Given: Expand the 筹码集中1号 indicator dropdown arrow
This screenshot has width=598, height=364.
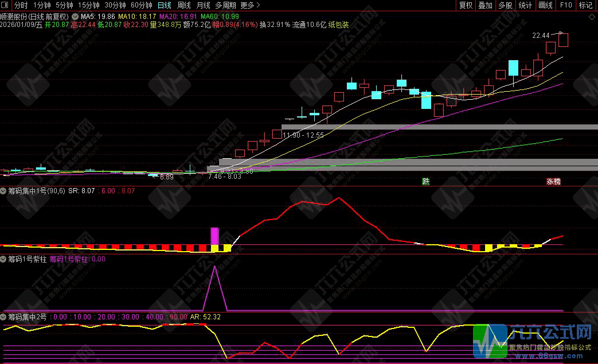Looking at the screenshot, I should point(4,190).
